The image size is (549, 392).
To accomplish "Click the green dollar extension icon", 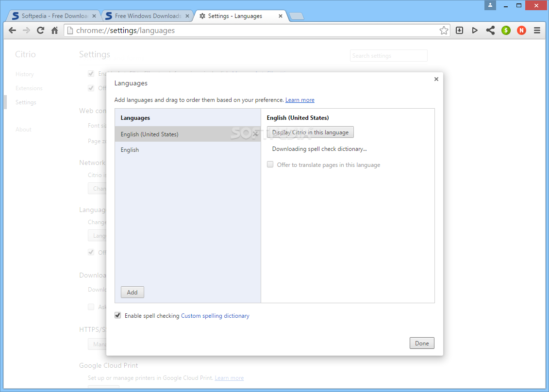I will [506, 31].
